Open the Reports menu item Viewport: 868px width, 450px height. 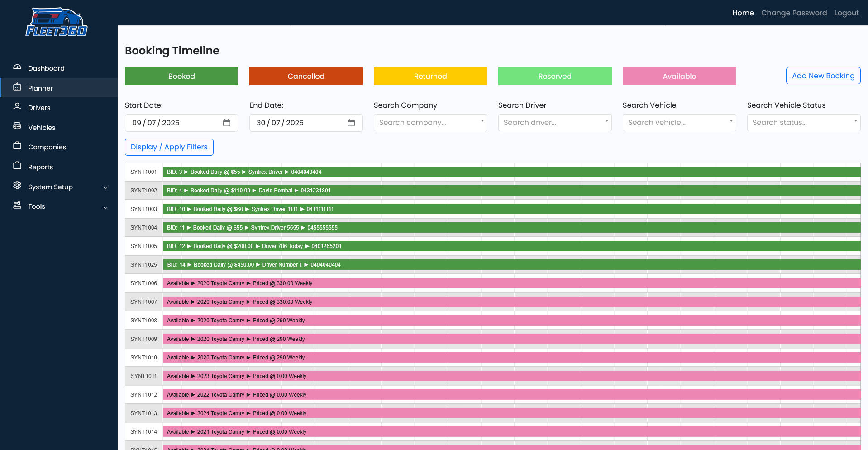pos(40,167)
